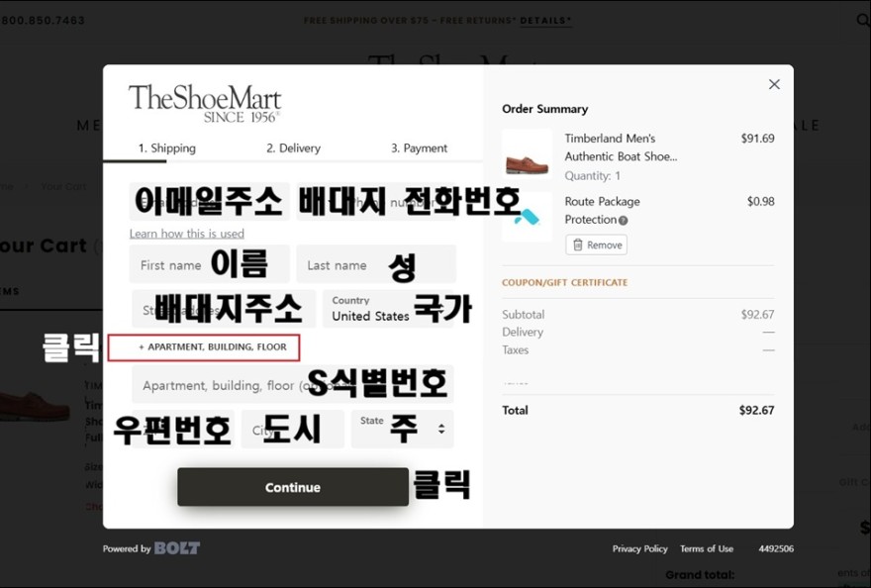Remove Route Package Protection from order

point(597,245)
